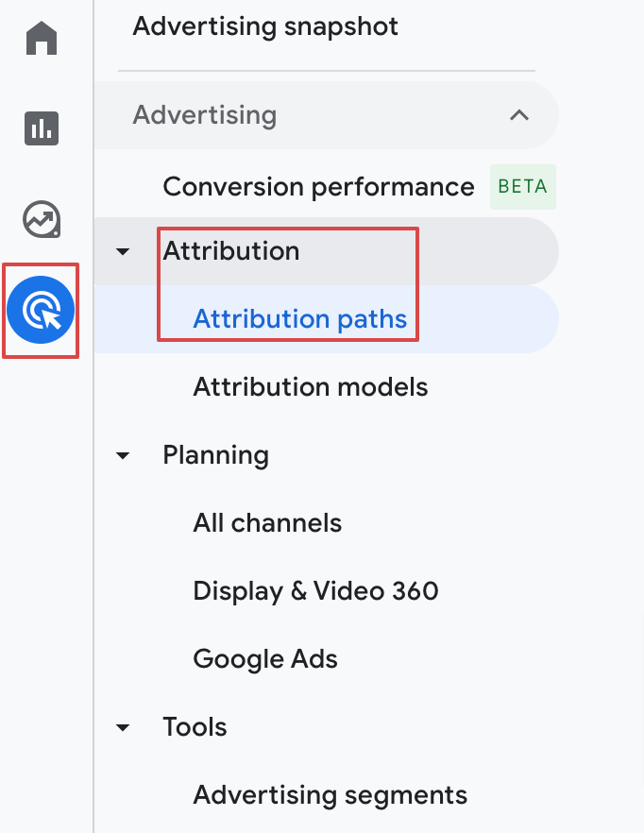Click the BETA badge

click(x=523, y=187)
